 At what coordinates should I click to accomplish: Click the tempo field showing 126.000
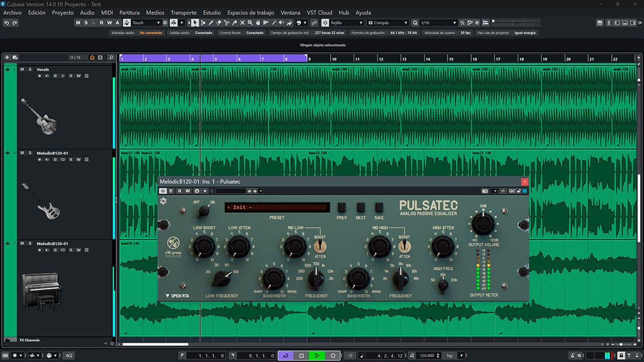pos(427,356)
